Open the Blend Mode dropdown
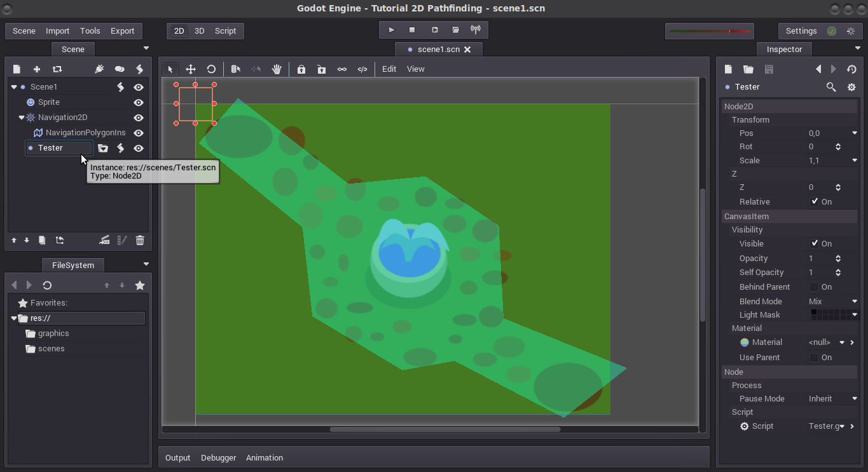This screenshot has width=868, height=472. click(x=832, y=302)
